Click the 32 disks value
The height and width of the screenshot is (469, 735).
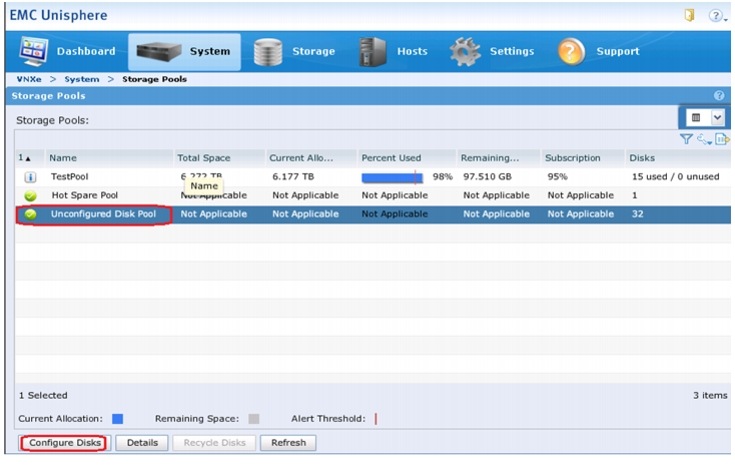pyautogui.click(x=637, y=214)
